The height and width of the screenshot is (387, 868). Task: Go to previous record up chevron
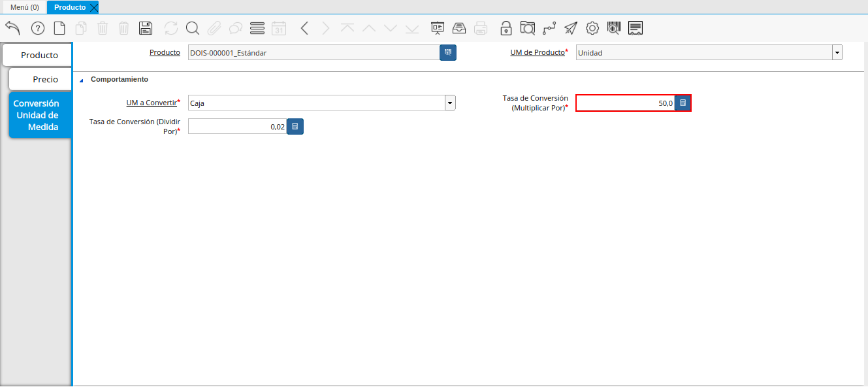tap(369, 28)
